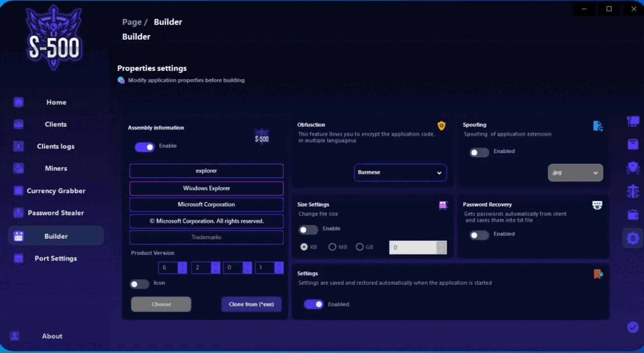644x353 pixels.
Task: Click the monitor icon at top of right strip
Action: [x=633, y=123]
